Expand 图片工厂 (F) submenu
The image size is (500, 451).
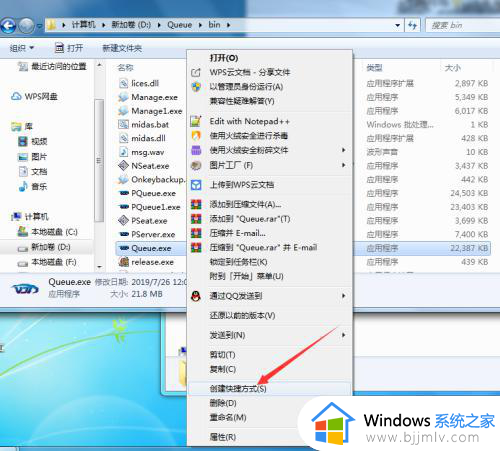click(269, 165)
